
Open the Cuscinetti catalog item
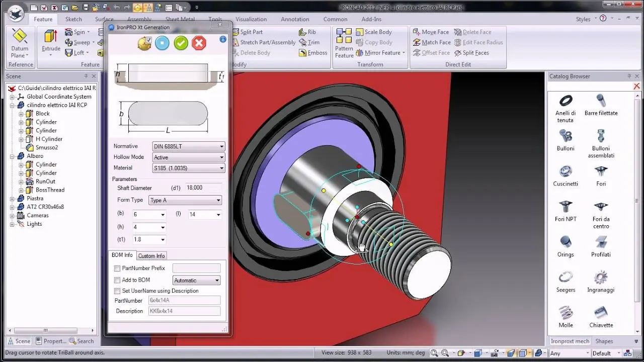tap(566, 175)
